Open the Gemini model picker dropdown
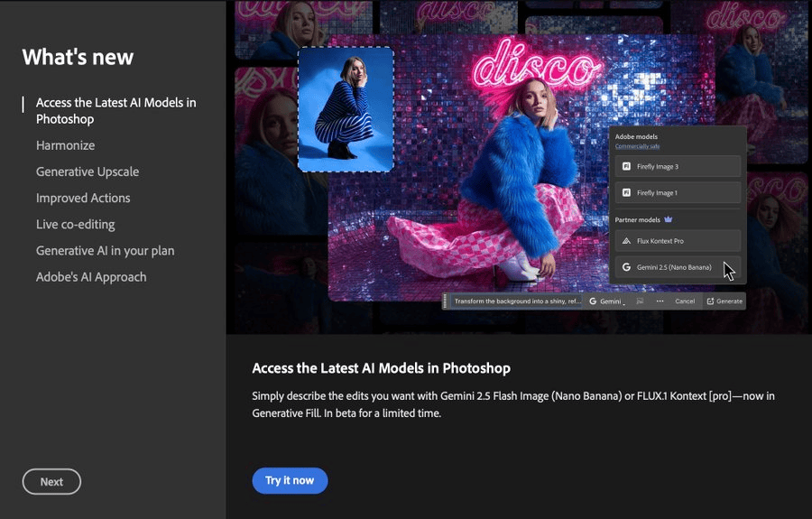The width and height of the screenshot is (812, 519). click(x=607, y=301)
